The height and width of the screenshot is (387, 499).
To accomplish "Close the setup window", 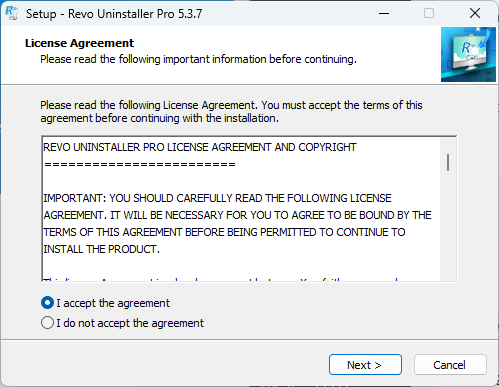I will tap(475, 14).
